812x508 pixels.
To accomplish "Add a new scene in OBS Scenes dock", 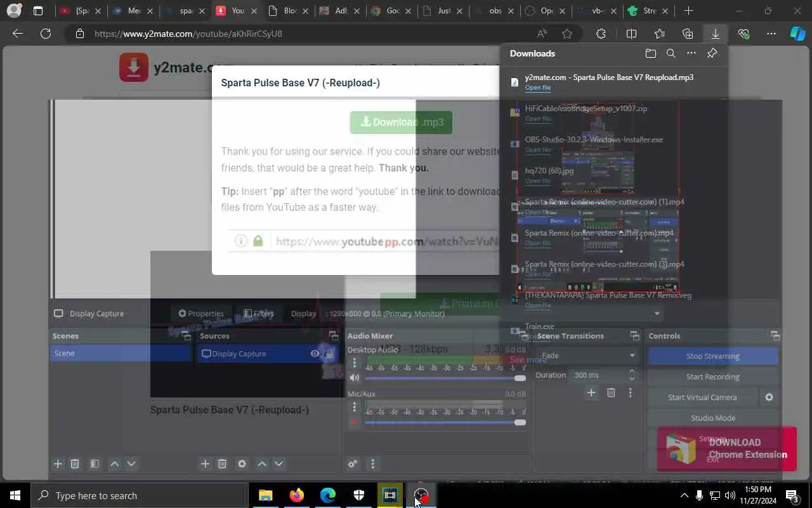I will 58,464.
